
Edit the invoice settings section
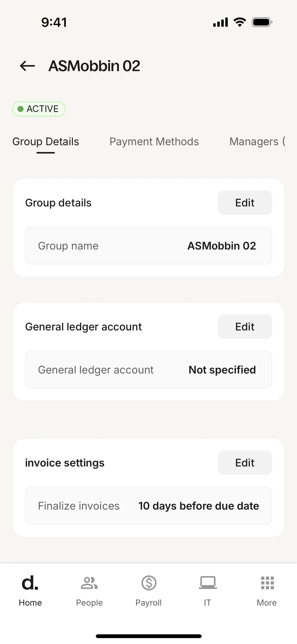pyautogui.click(x=245, y=463)
